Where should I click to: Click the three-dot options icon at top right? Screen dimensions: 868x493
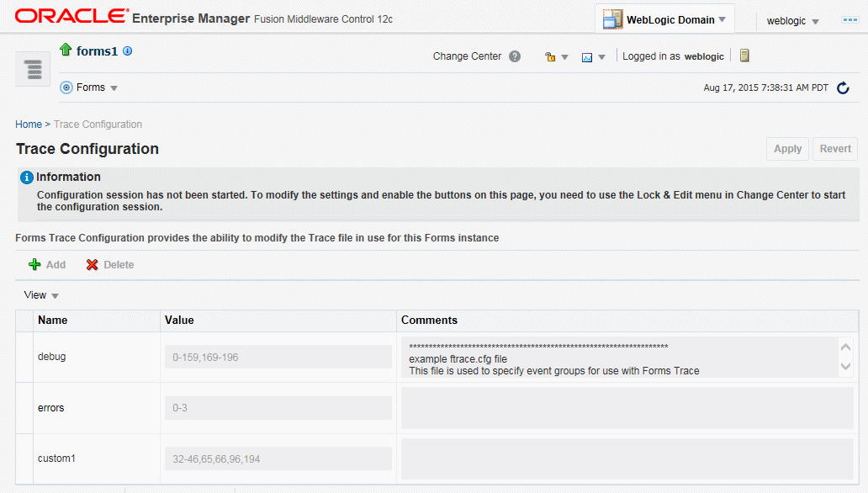pos(849,20)
